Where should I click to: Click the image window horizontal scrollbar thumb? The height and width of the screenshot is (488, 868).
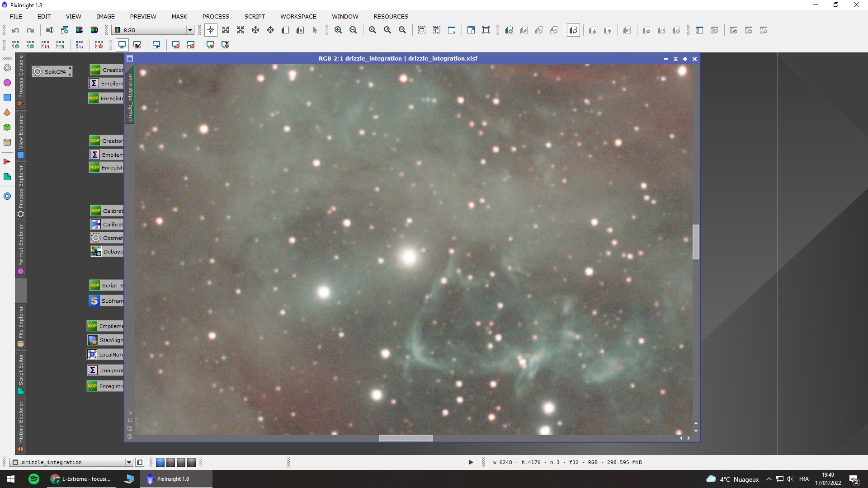pos(406,438)
